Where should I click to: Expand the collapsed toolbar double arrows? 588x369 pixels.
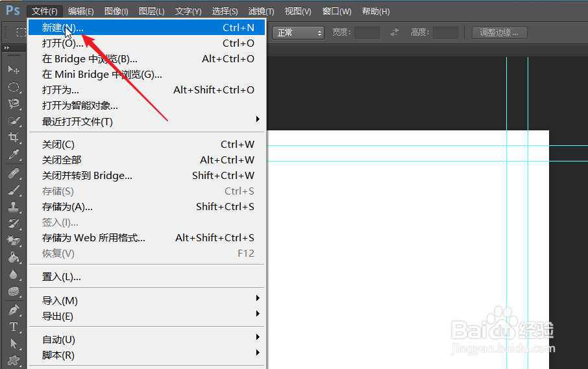[6, 47]
